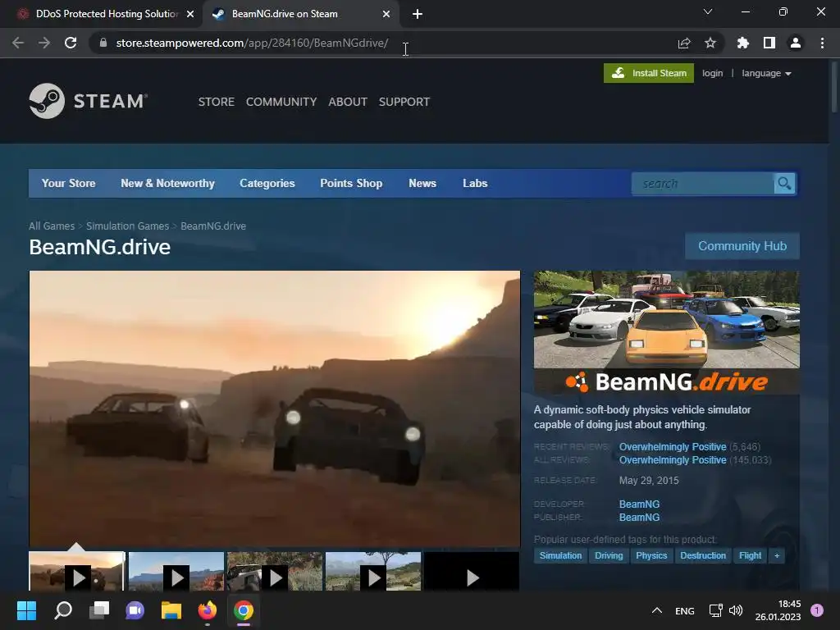Open the COMMUNITY menu

[x=281, y=102]
